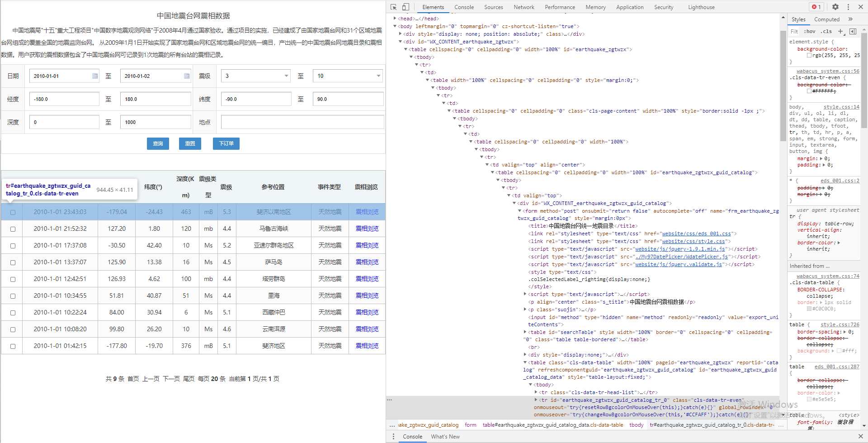This screenshot has height=443, width=868.
Task: Go to 下一页 next page link
Action: [x=171, y=379]
